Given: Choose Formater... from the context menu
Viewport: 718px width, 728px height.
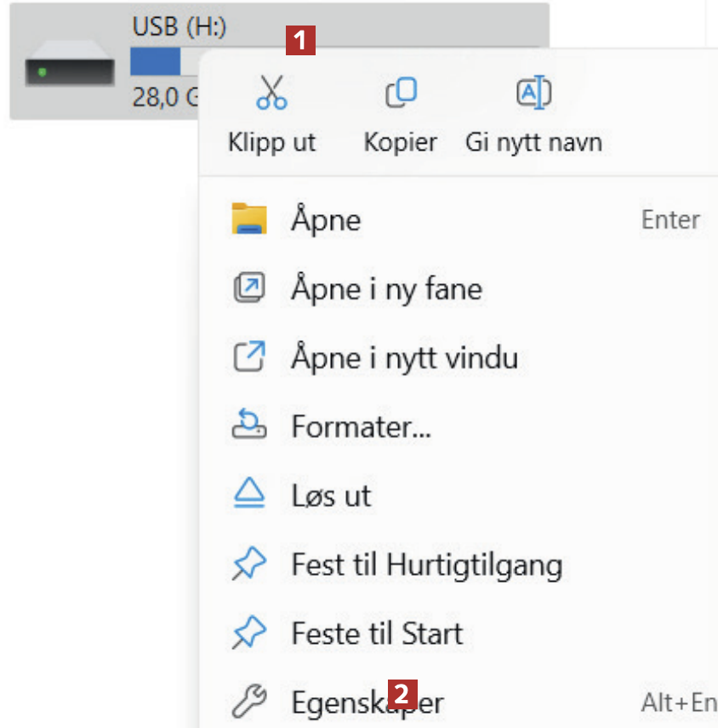Looking at the screenshot, I should [361, 426].
